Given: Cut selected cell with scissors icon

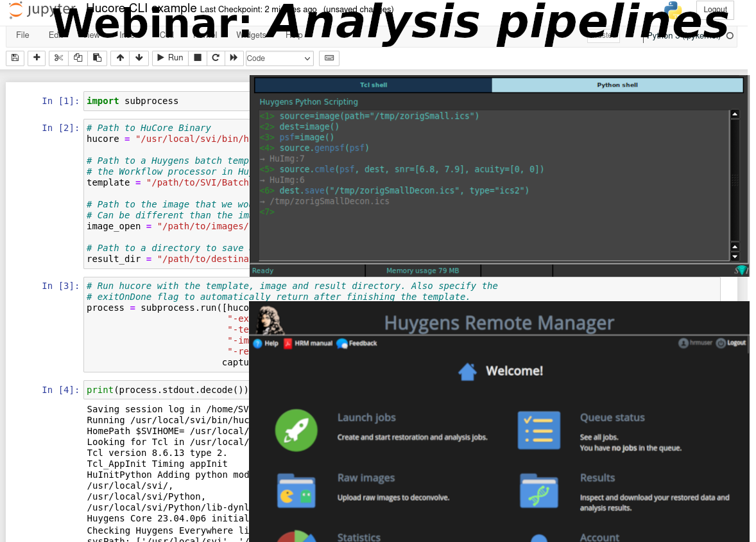Looking at the screenshot, I should 58,58.
